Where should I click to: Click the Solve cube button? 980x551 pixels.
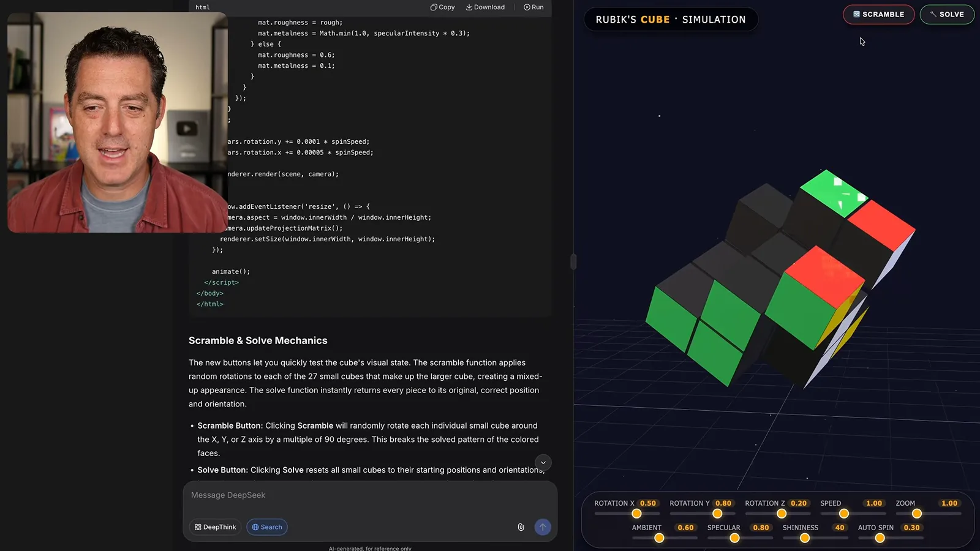[947, 14]
